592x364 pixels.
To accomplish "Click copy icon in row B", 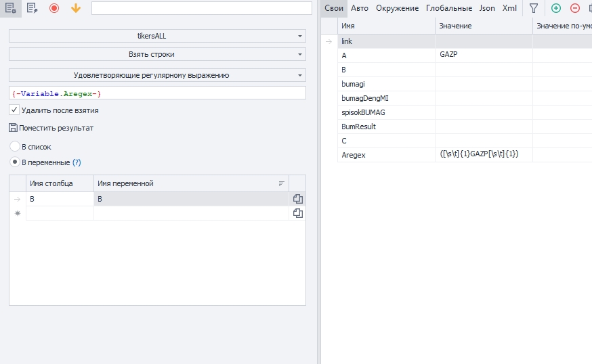I will pyautogui.click(x=297, y=199).
